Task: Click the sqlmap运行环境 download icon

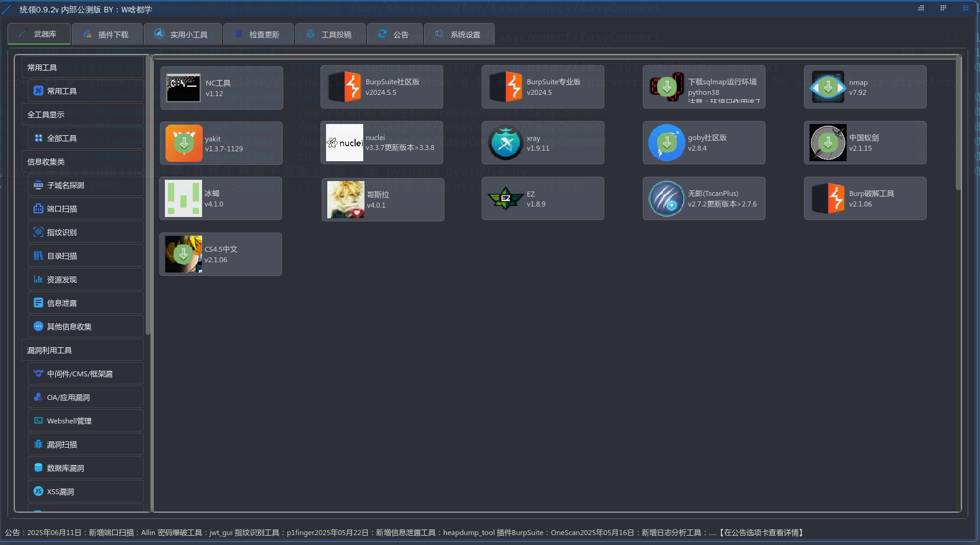Action: click(x=666, y=86)
